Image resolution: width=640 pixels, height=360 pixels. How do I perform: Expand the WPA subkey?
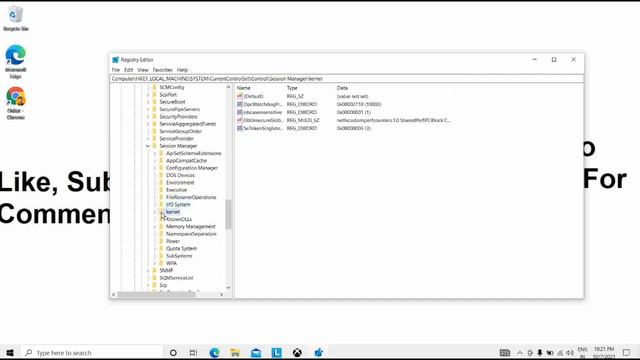click(155, 263)
